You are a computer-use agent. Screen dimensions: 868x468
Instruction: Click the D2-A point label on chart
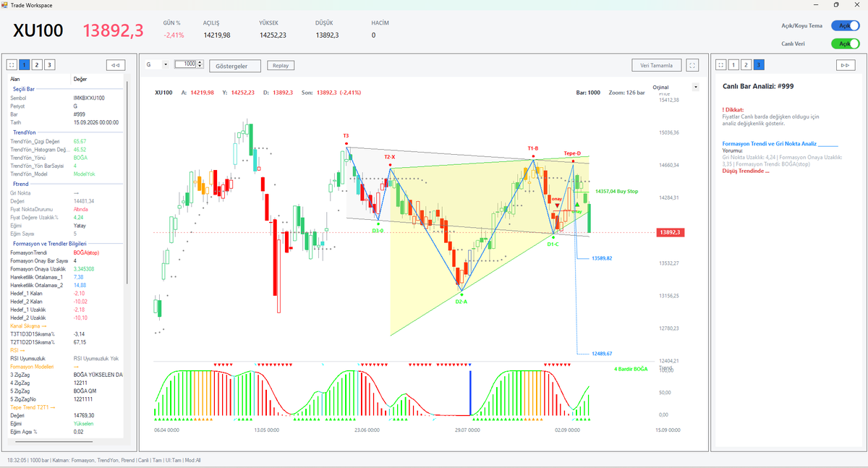[x=461, y=302]
